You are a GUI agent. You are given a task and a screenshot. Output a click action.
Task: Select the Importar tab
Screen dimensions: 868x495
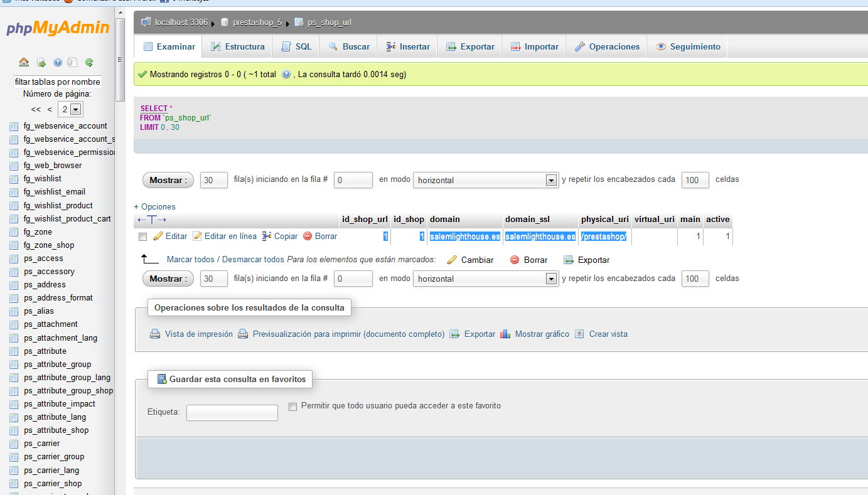point(534,46)
